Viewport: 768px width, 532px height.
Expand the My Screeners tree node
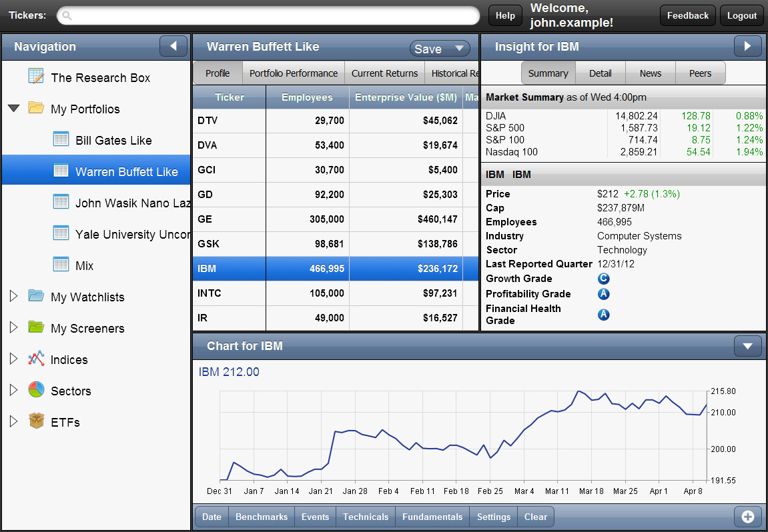[14, 327]
